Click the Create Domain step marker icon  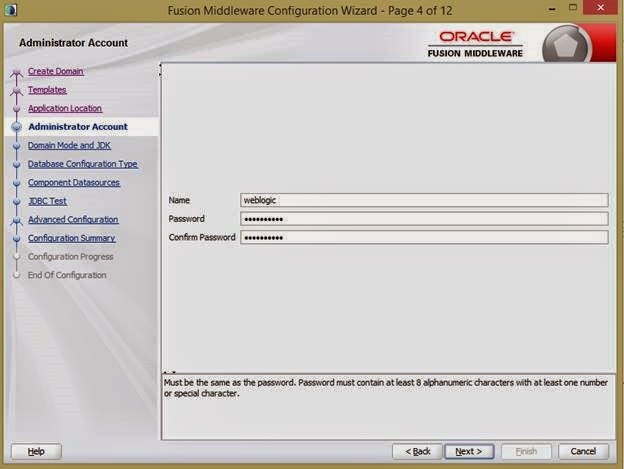[17, 72]
